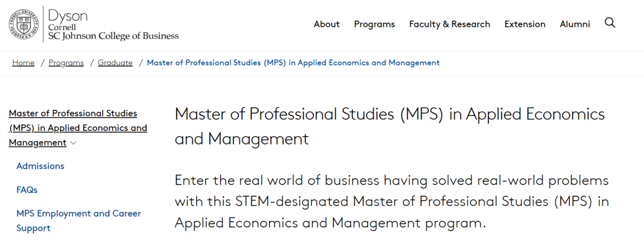Collapse the MPS sidebar chevron
Viewport: 644px width, 242px height.
73,143
